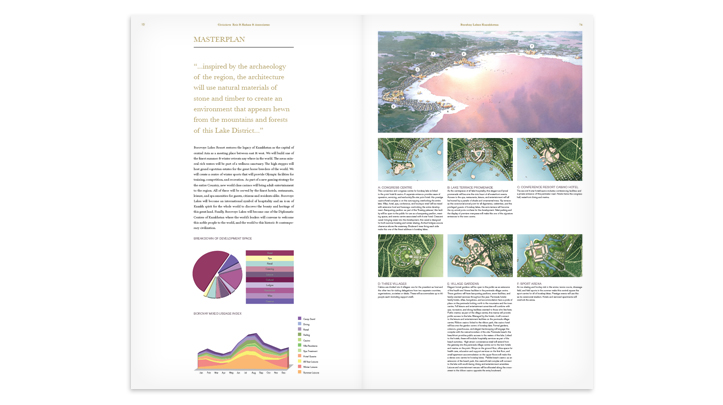The height and width of the screenshot is (405, 723).
Task: Click the left page body text paragraph
Action: click(x=243, y=188)
